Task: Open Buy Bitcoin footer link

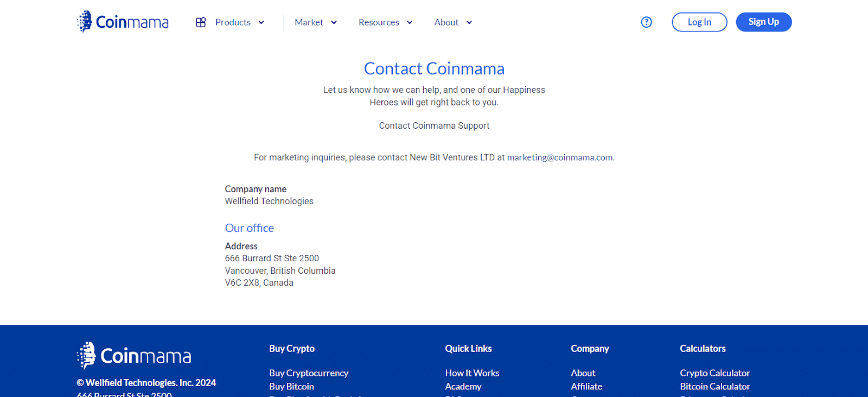Action: 291,387
